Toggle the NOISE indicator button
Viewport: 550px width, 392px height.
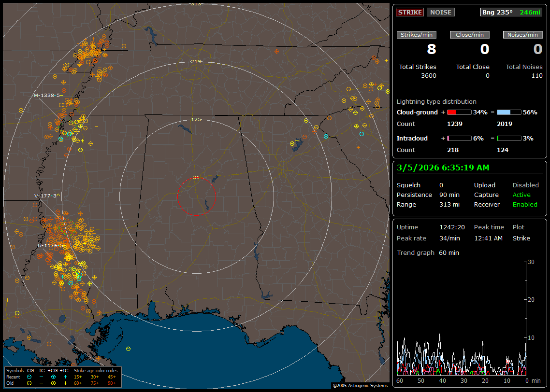pos(440,12)
